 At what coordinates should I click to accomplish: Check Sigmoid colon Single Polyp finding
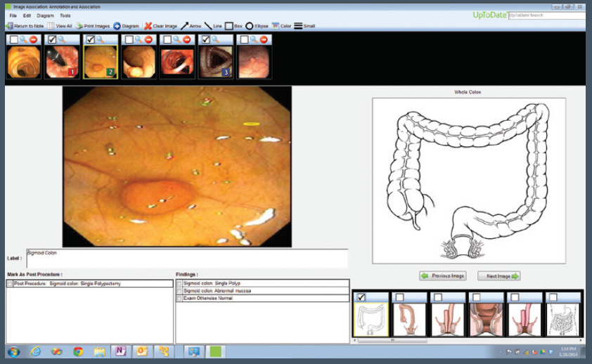(179, 283)
